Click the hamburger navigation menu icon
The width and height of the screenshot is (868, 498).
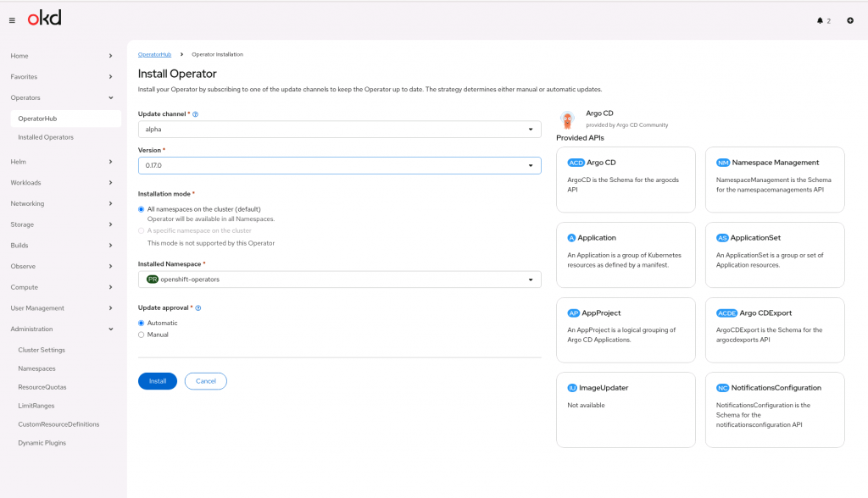(x=12, y=19)
